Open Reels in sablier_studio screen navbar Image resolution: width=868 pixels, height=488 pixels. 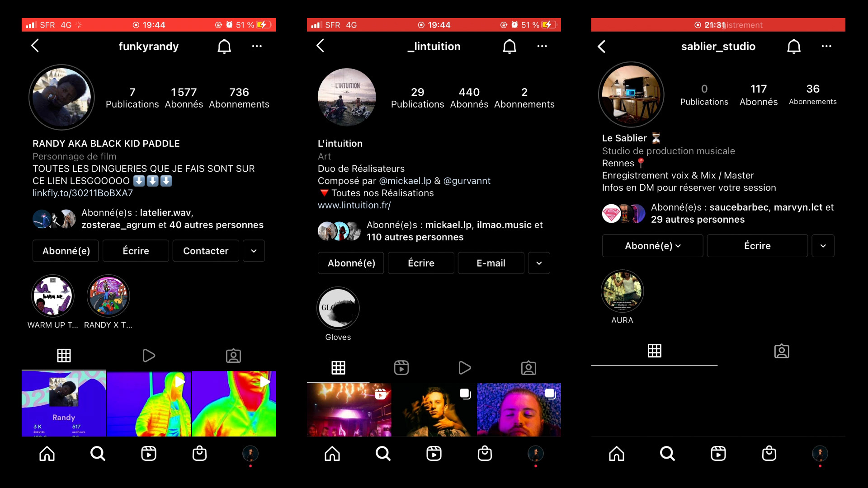tap(718, 453)
